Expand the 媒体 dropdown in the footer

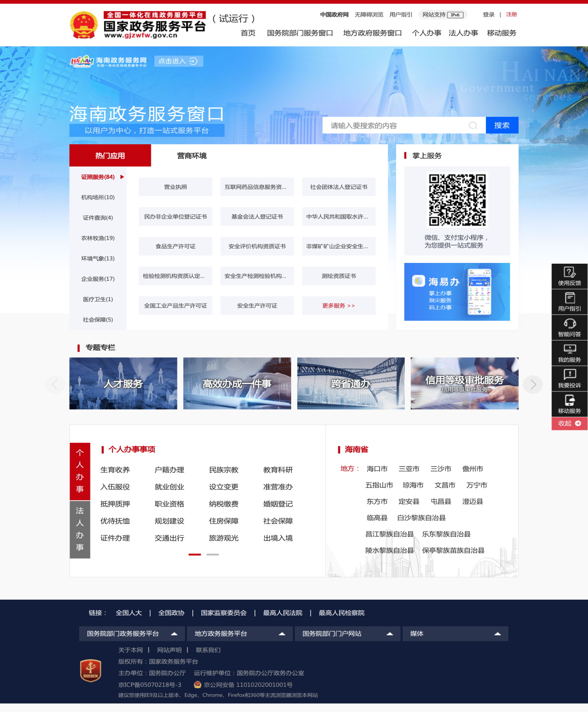pos(455,634)
